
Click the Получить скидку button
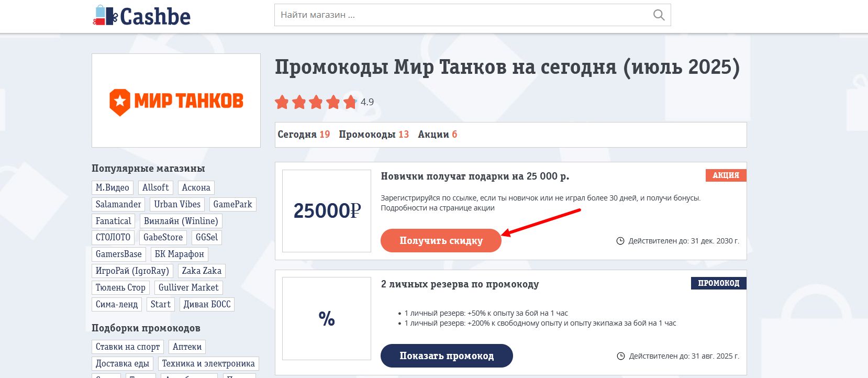(441, 241)
